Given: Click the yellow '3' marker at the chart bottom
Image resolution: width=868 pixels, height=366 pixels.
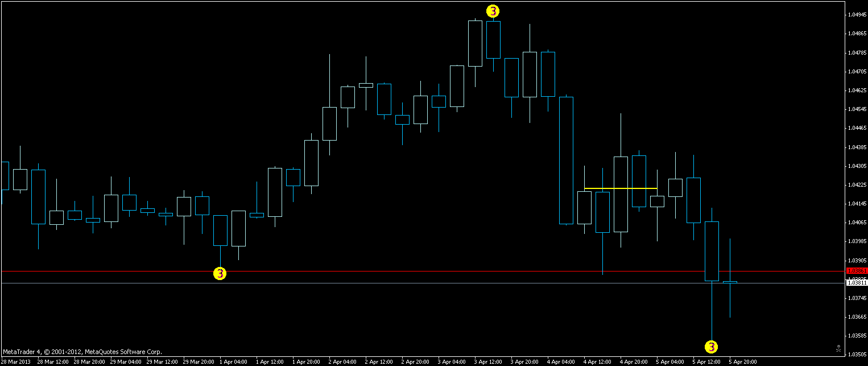Looking at the screenshot, I should pyautogui.click(x=710, y=346).
